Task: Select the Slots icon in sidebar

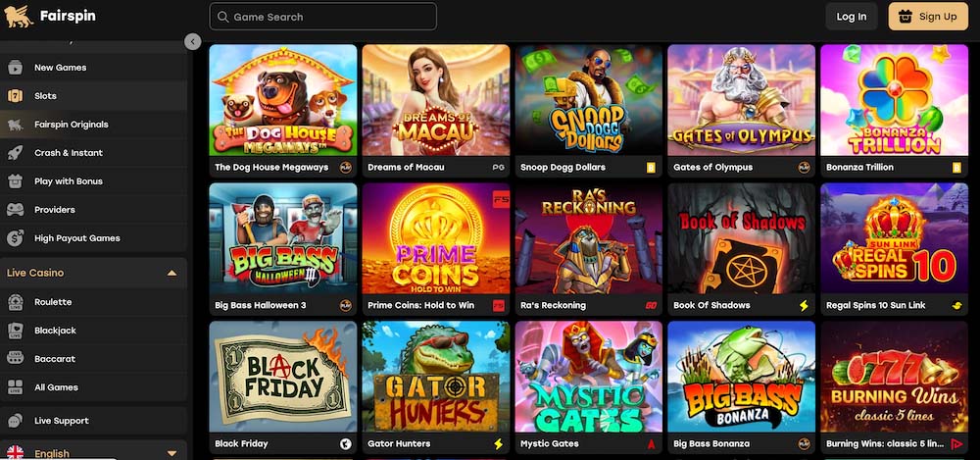Action: (15, 96)
